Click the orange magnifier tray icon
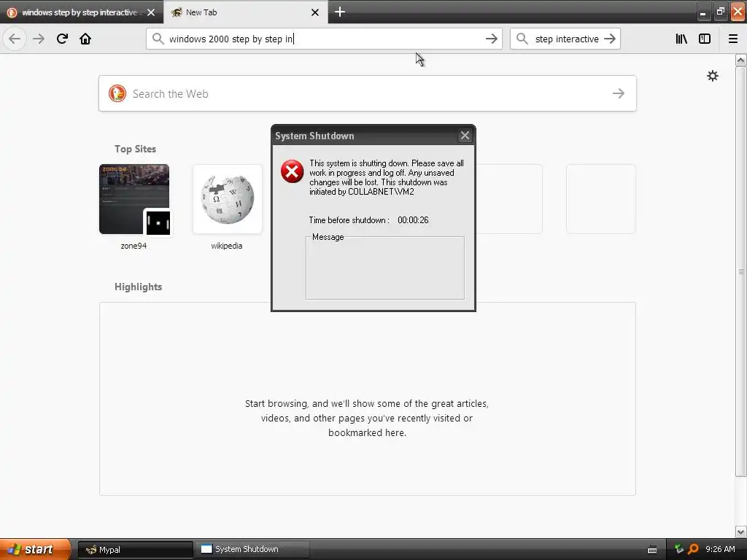747x560 pixels. click(x=693, y=549)
